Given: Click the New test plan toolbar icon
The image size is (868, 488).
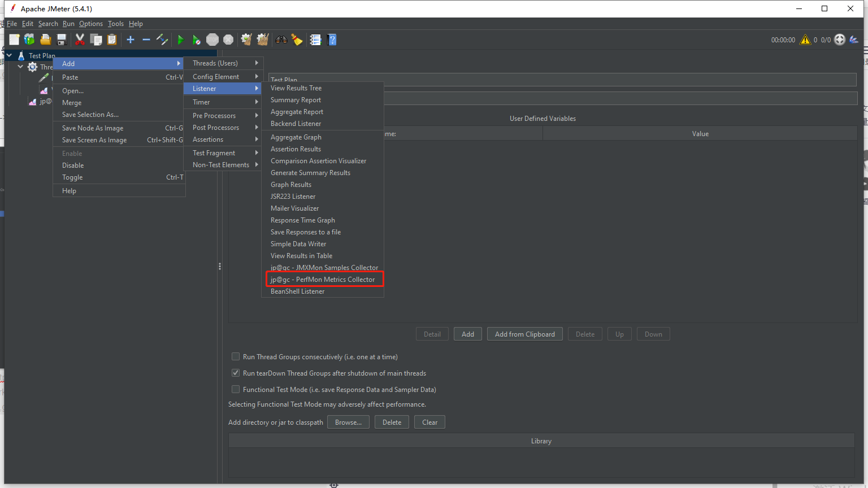Looking at the screenshot, I should point(14,40).
